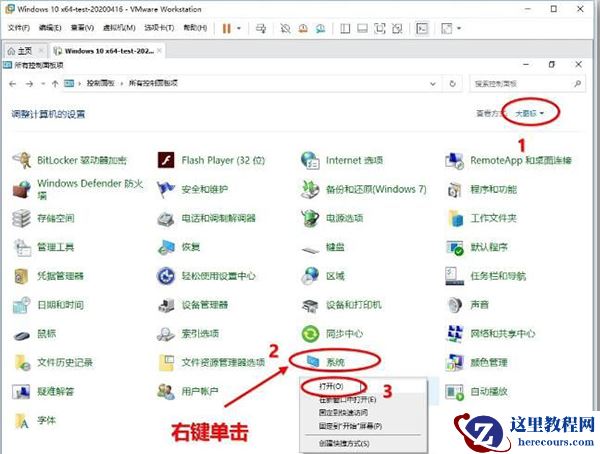Open the Internet 选项 globe icon
600x454 pixels.
(x=310, y=160)
